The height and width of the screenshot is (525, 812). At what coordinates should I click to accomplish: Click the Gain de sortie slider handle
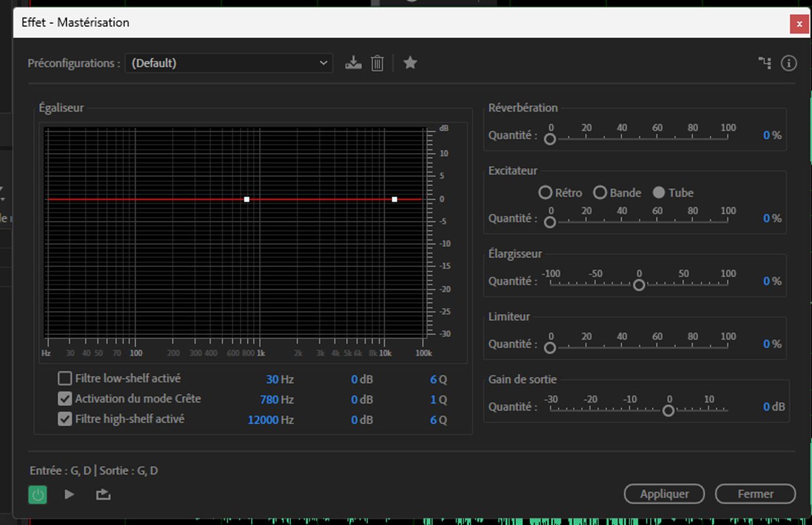tap(668, 411)
